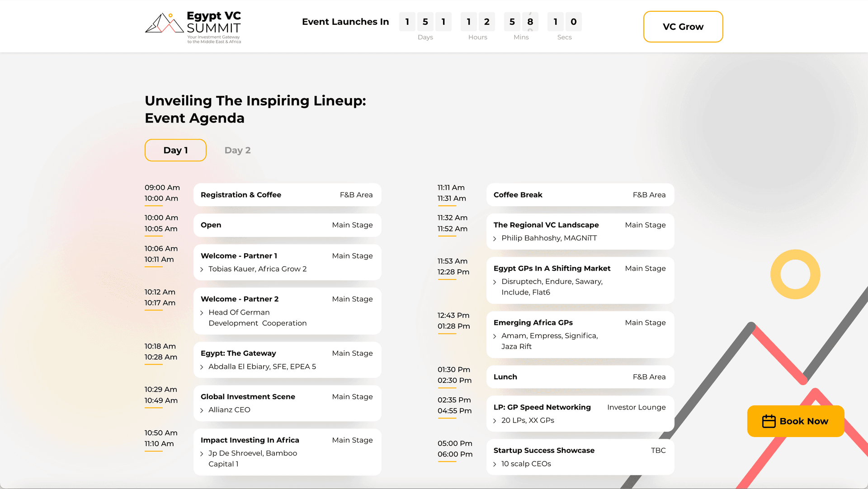Click the 09:00 Am time label
Viewport: 868px width, 489px height.
pos(162,188)
